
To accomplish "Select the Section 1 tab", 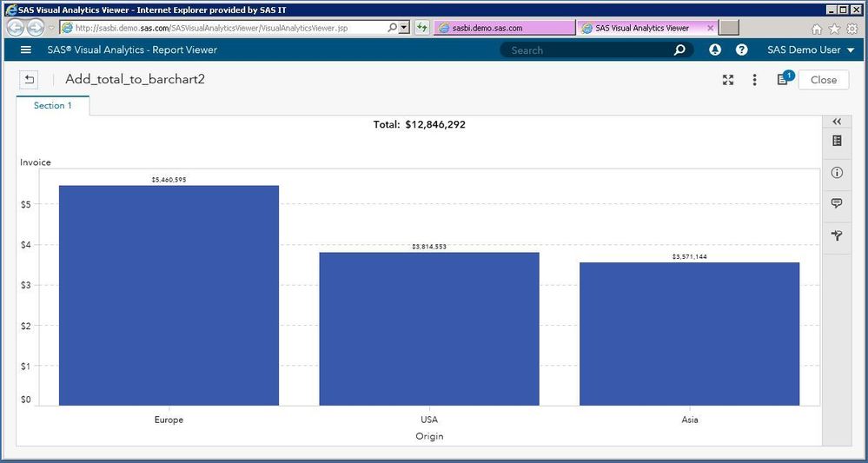I will pos(53,106).
